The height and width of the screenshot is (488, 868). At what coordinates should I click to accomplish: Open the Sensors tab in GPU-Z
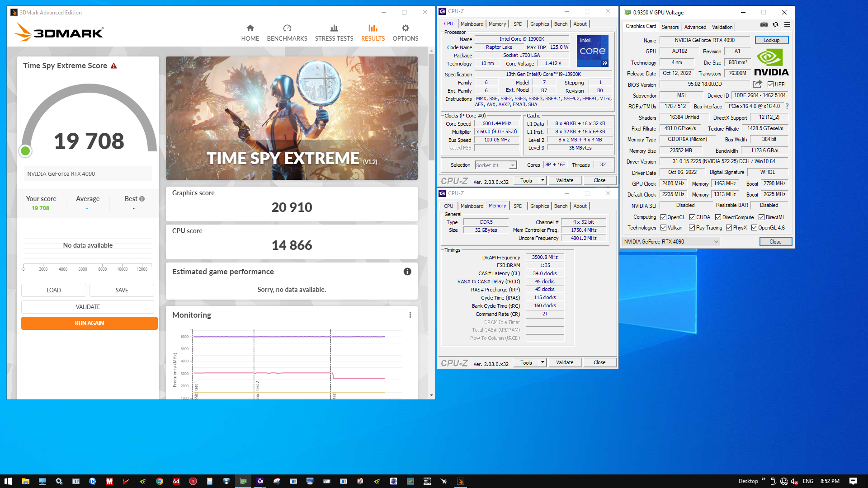670,27
